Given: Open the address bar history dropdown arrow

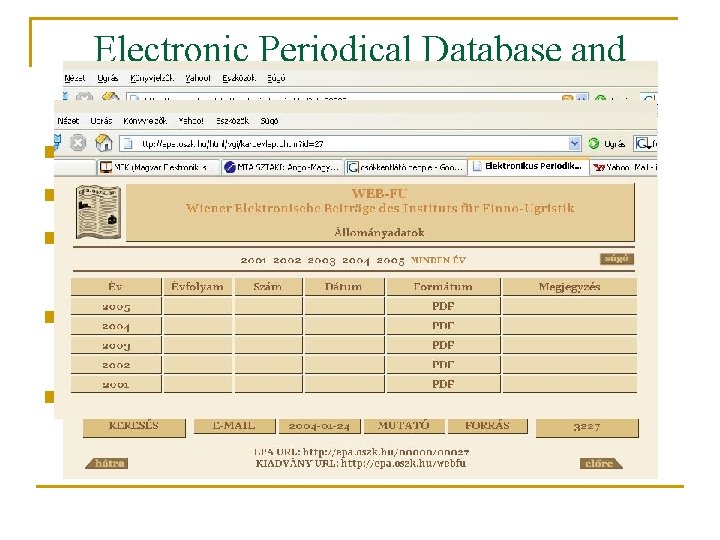Looking at the screenshot, I should point(574,144).
